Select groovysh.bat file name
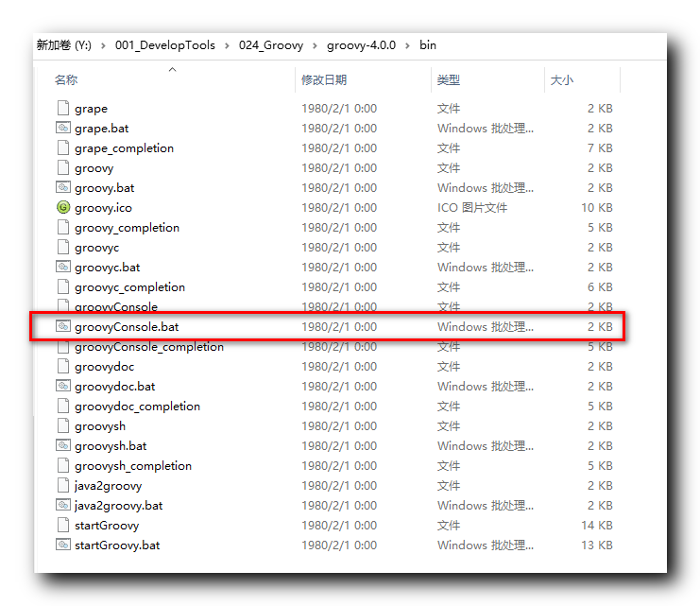 click(x=111, y=445)
